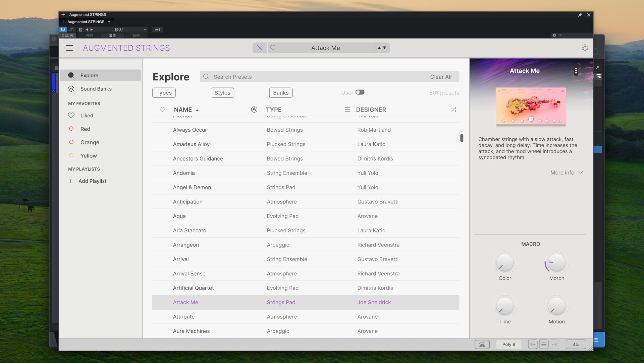Click designer Joe Sheldrick in the Attack Me row

point(374,303)
